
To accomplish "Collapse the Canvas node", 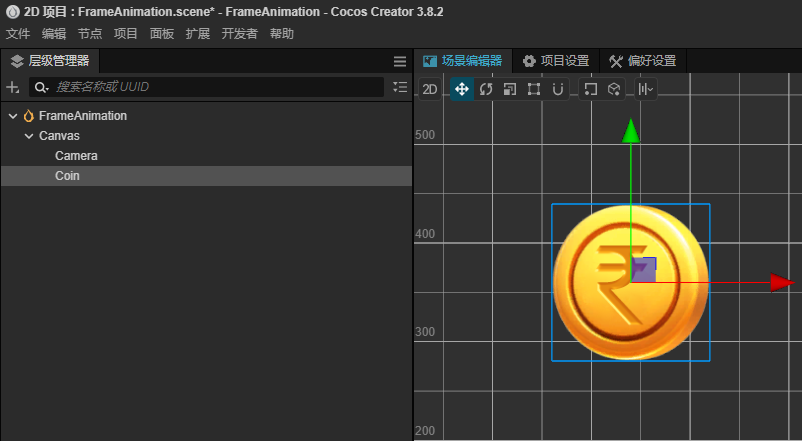I will pos(29,136).
